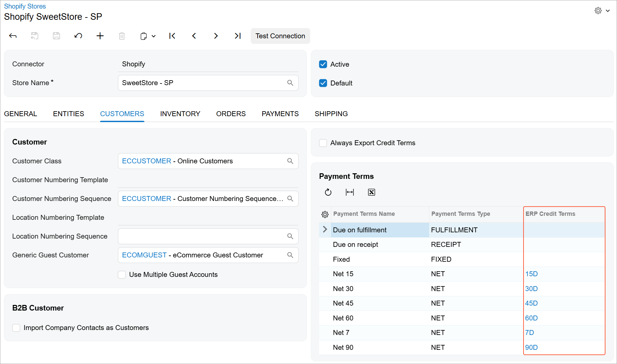617x364 pixels.
Task: Toggle the Active checkbox
Action: tap(323, 64)
